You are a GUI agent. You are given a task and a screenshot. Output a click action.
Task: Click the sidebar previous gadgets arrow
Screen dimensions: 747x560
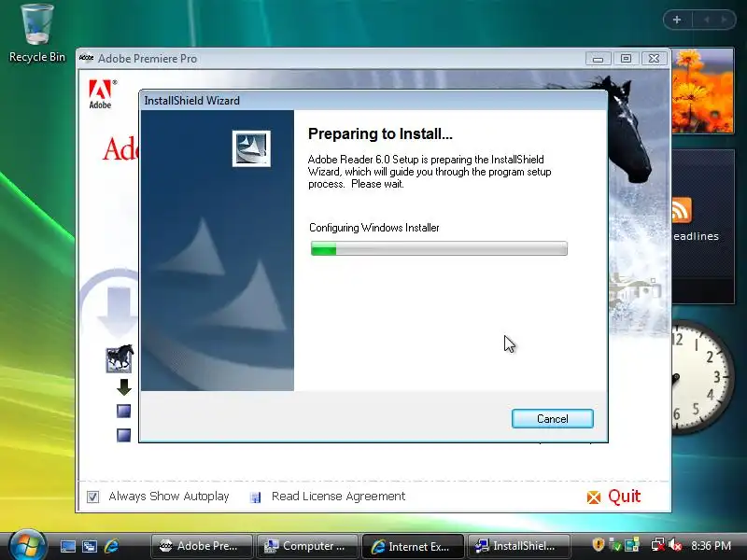click(x=707, y=20)
